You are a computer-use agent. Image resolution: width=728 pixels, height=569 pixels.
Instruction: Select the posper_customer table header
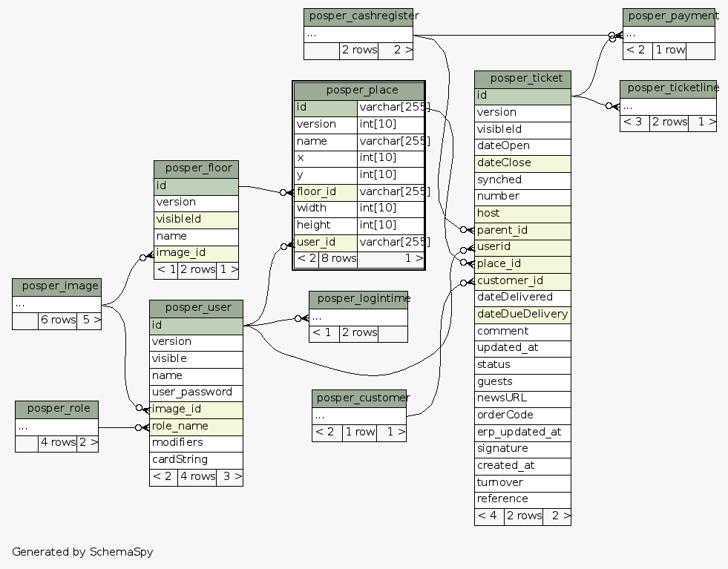(x=359, y=398)
